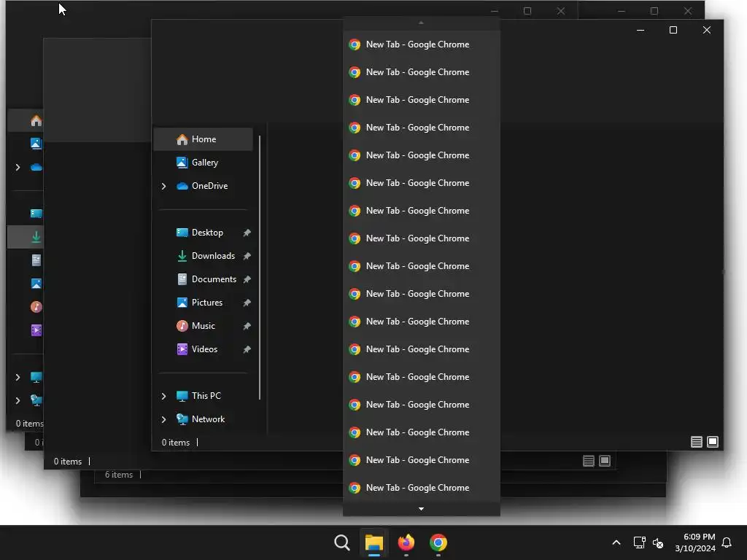Viewport: 747px width, 560px height.
Task: Click "0 items" status in the front window
Action: (x=176, y=443)
